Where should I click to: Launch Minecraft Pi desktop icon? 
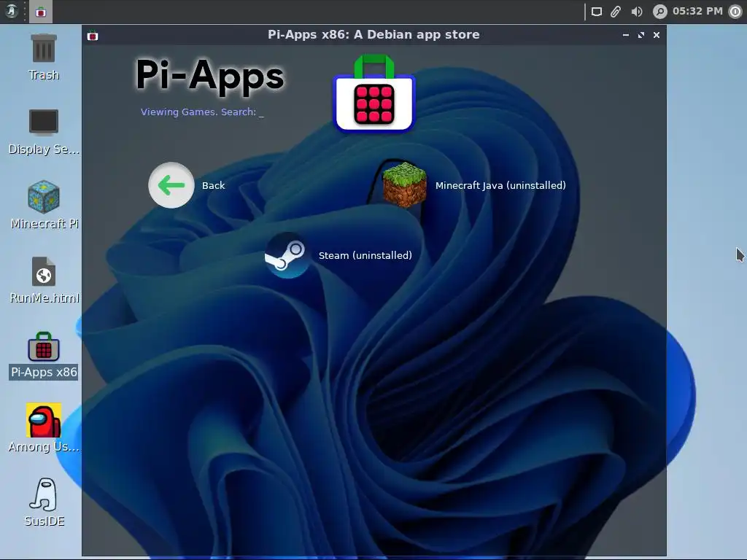[x=44, y=205]
